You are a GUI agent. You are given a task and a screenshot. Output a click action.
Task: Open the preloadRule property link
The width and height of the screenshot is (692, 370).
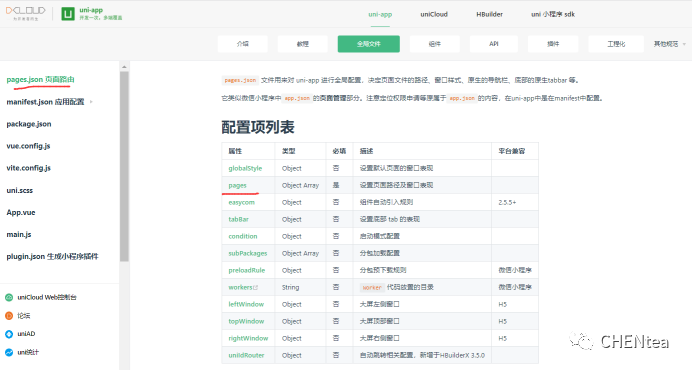pyautogui.click(x=247, y=270)
